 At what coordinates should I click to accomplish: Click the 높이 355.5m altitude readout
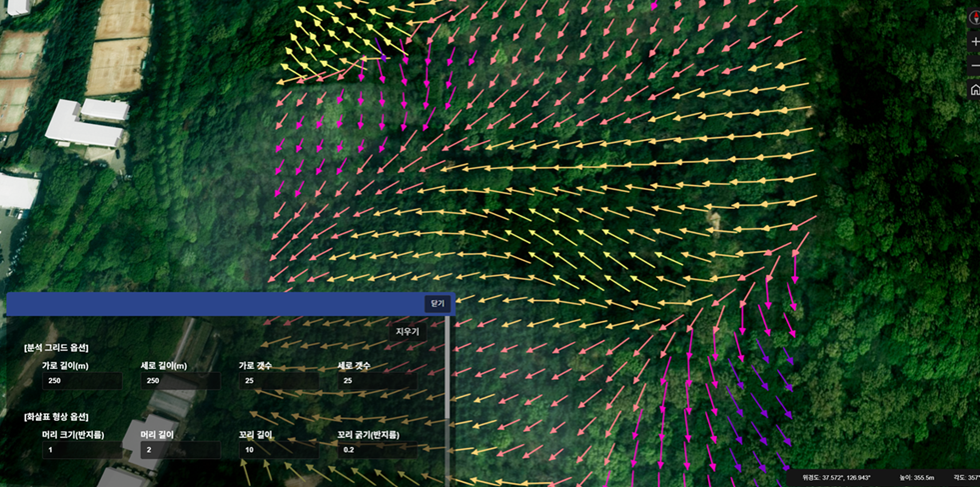919,478
